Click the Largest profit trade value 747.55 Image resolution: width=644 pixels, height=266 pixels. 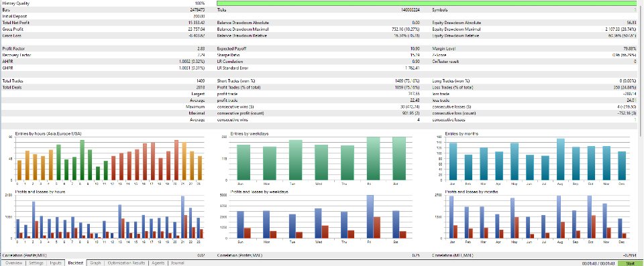coord(414,94)
